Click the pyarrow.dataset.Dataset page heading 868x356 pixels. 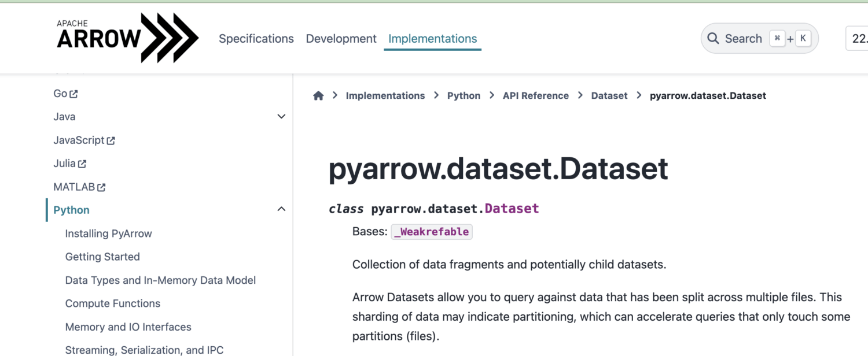[498, 169]
